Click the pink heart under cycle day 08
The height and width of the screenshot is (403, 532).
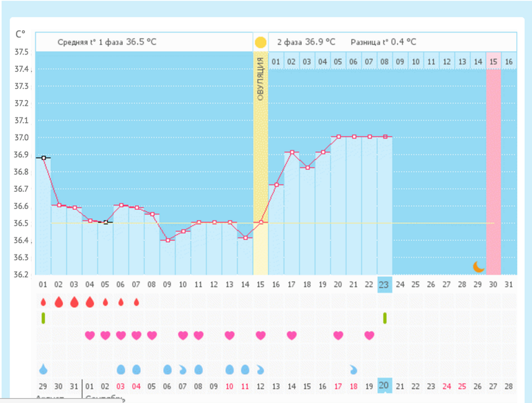pyautogui.click(x=152, y=335)
